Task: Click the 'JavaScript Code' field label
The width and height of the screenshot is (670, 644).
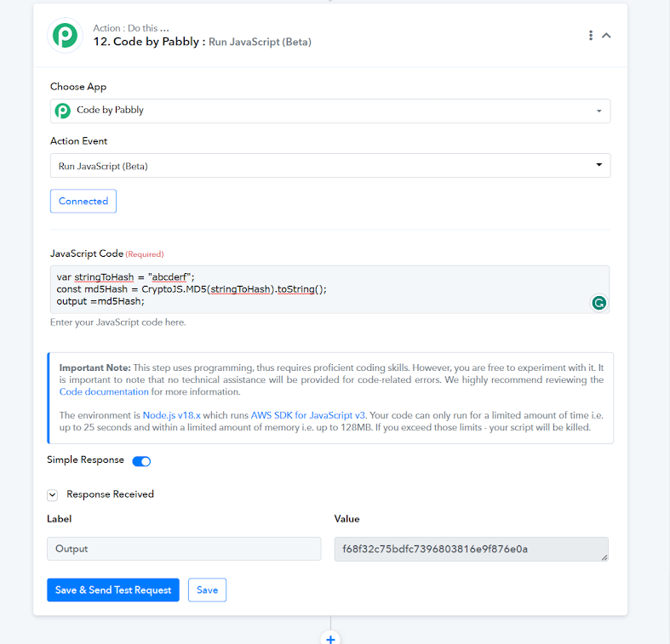Action: 87,254
